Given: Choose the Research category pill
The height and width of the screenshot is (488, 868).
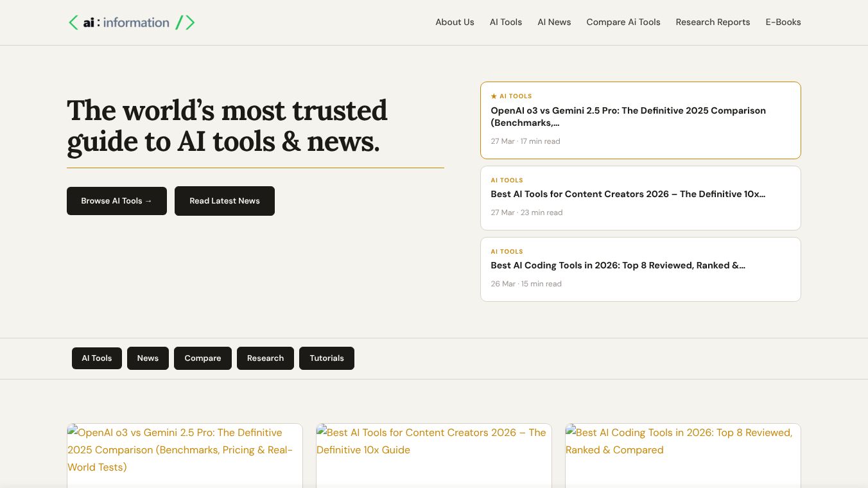Looking at the screenshot, I should (x=265, y=358).
